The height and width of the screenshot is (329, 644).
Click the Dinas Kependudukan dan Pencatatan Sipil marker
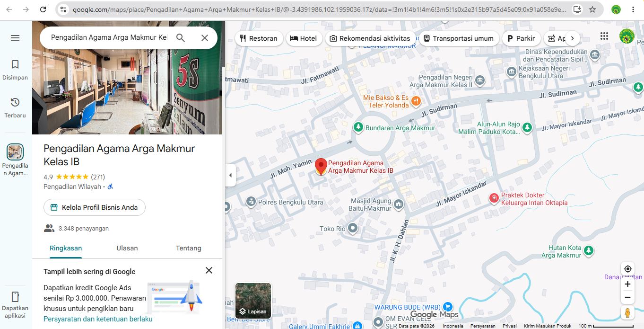pyautogui.click(x=595, y=55)
